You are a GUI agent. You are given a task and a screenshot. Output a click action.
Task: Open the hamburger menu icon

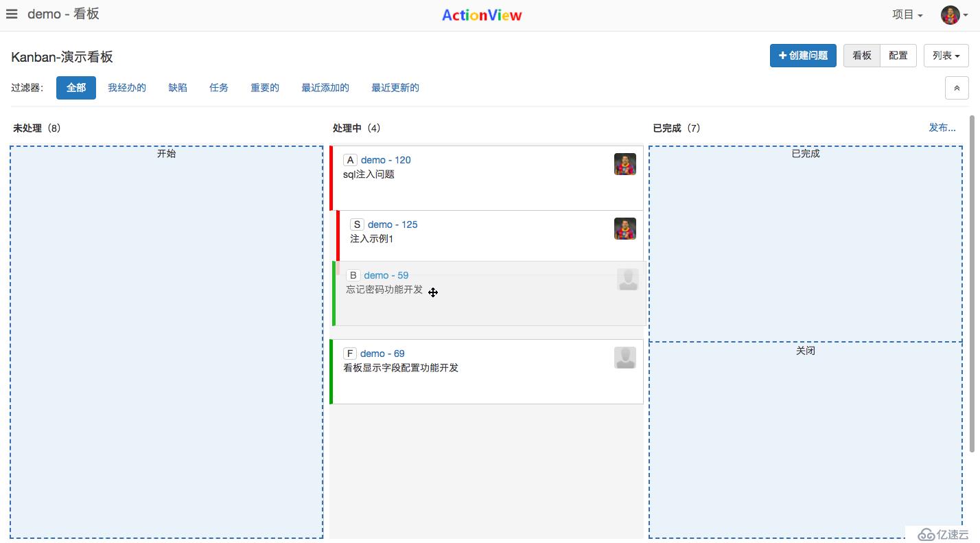coord(11,14)
